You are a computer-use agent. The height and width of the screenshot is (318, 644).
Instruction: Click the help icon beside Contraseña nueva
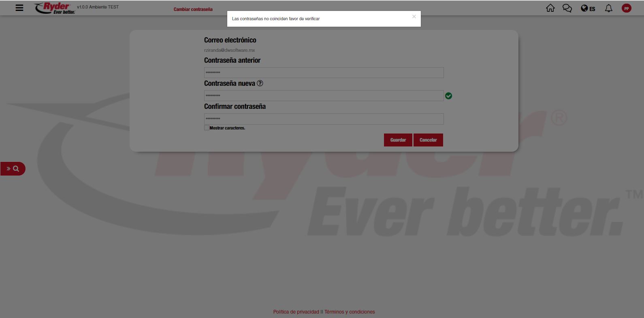point(260,83)
